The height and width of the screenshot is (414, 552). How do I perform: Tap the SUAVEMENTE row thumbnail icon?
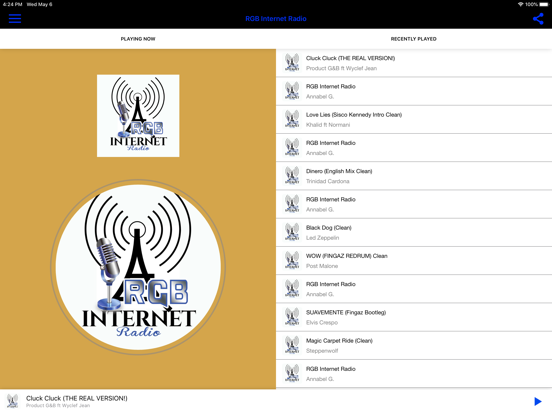pyautogui.click(x=292, y=317)
